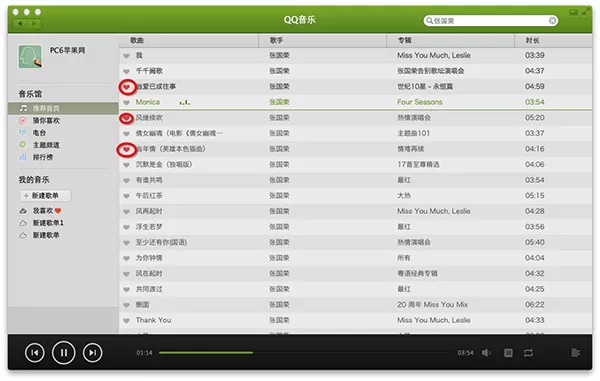This screenshot has width=600, height=381.
Task: Like the song Monica
Action: tap(126, 103)
